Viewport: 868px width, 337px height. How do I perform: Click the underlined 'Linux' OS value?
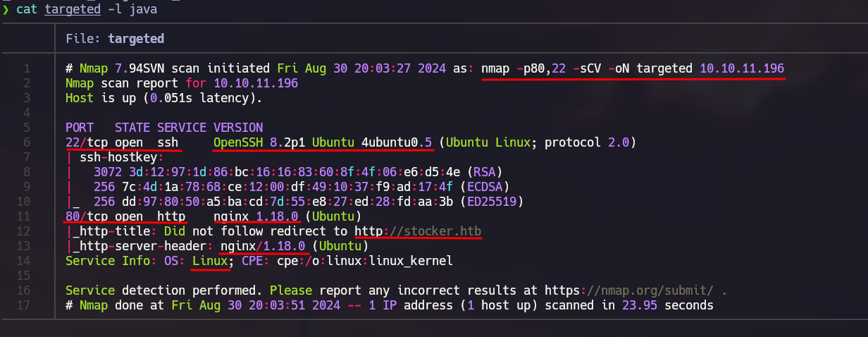[209, 260]
